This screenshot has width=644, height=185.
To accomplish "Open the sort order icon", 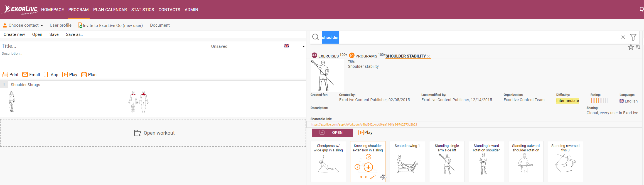I will click(638, 47).
